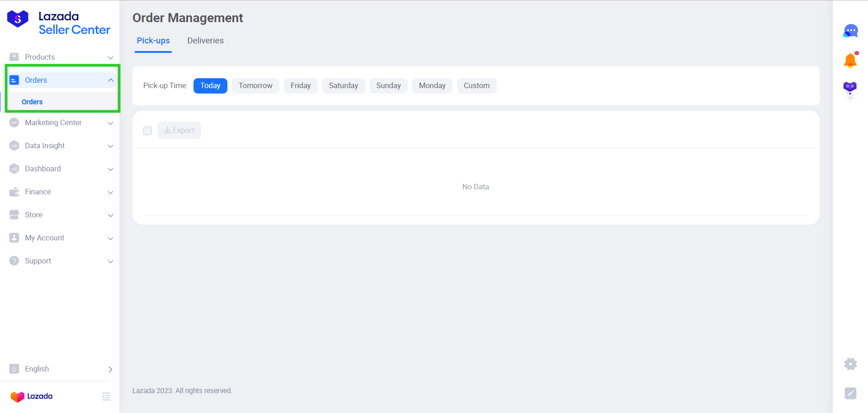Collapse the sidebar menu icon
868x413 pixels.
click(106, 396)
